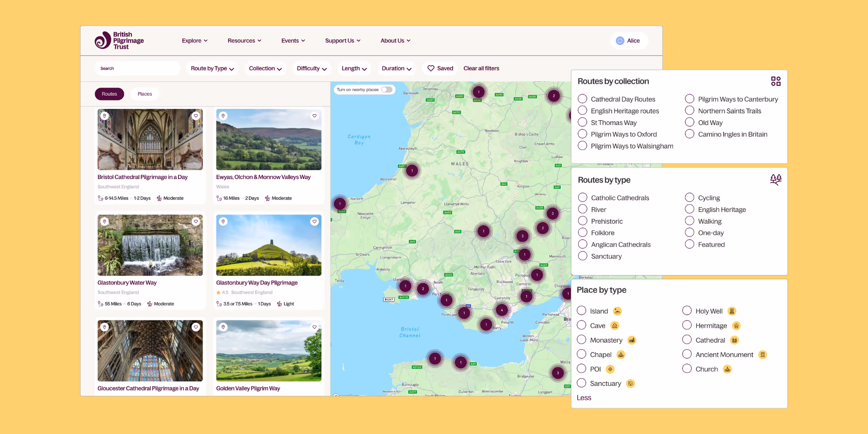
Task: Click the trees icon on Routes by type panel
Action: click(776, 179)
